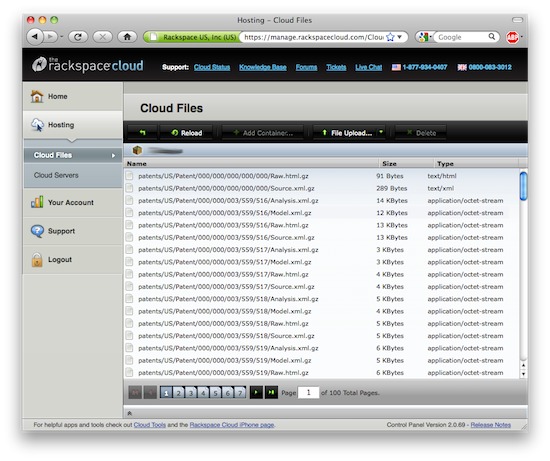This screenshot has width=550, height=461.
Task: Open Support in the sidebar
Action: pos(73,231)
